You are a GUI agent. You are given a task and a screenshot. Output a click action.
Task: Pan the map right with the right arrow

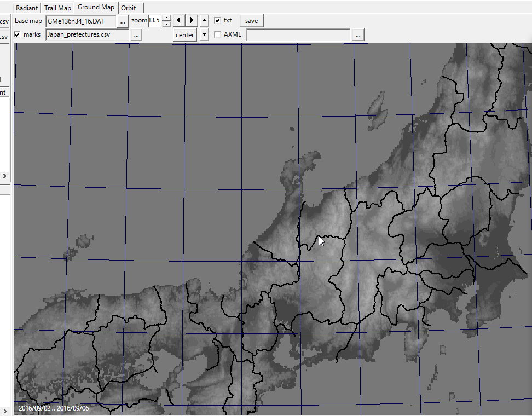pyautogui.click(x=192, y=21)
